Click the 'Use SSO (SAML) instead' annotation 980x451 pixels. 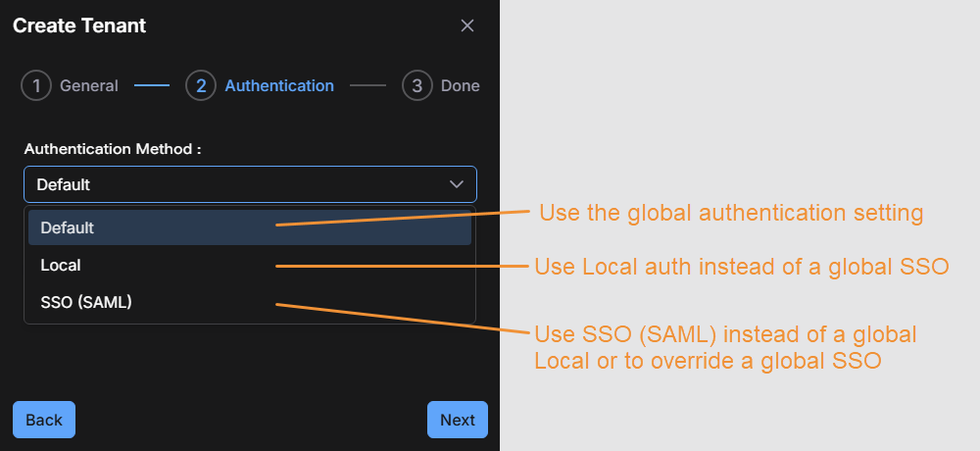pos(725,347)
